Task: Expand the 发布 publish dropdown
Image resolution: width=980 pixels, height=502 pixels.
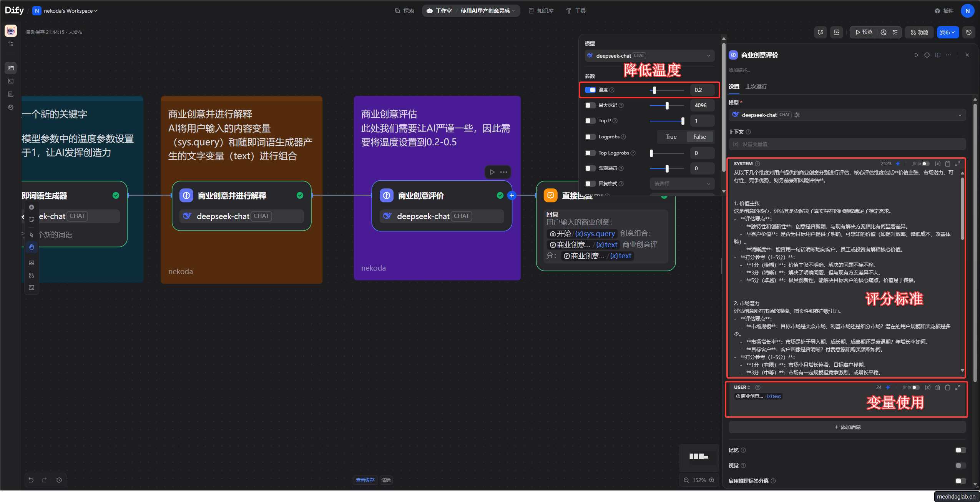Action: (948, 32)
